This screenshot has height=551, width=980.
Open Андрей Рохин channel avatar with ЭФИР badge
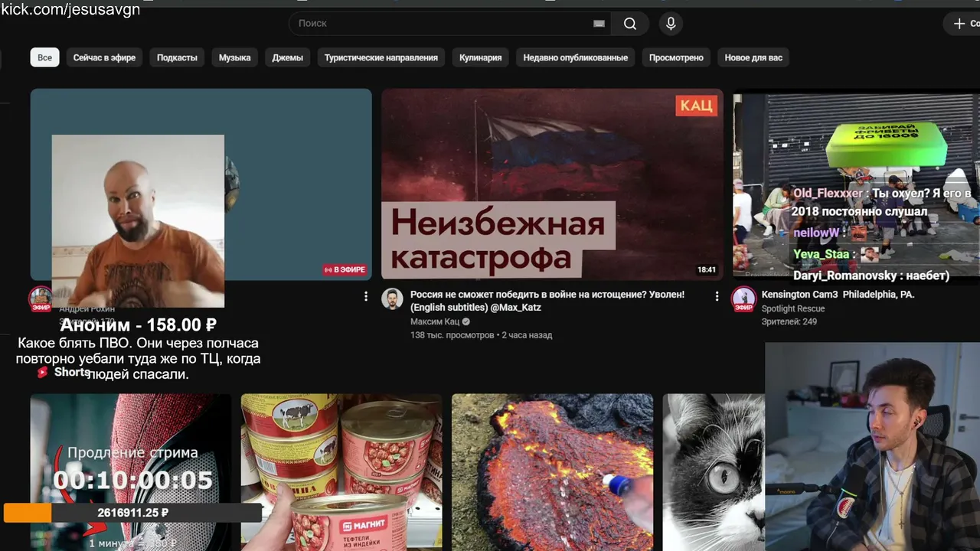[41, 299]
